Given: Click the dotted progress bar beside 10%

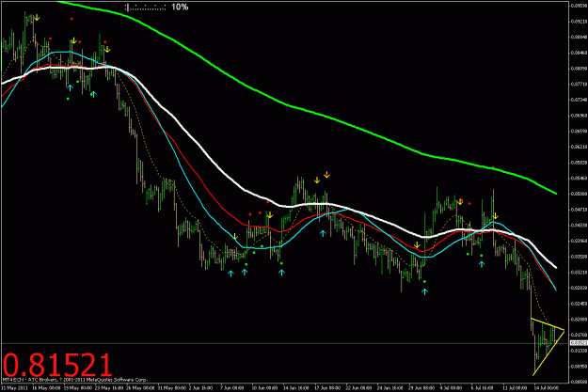Looking at the screenshot, I should pos(146,8).
